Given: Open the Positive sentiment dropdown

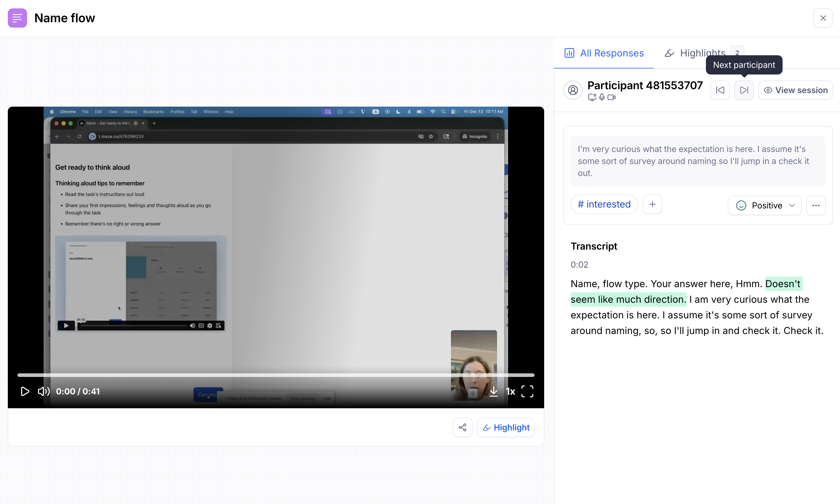Looking at the screenshot, I should pyautogui.click(x=764, y=205).
